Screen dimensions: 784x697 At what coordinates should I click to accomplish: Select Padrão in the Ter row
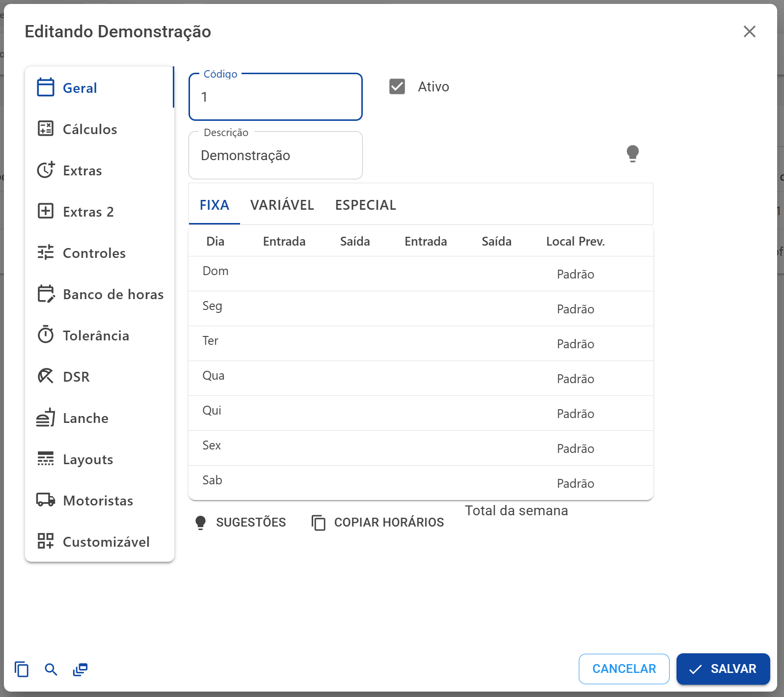coord(575,344)
